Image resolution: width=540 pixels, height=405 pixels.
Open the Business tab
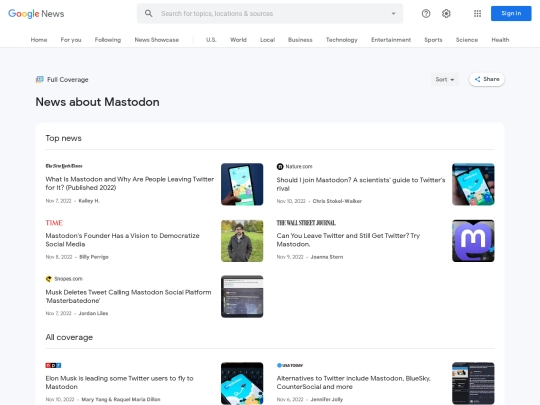pyautogui.click(x=300, y=40)
